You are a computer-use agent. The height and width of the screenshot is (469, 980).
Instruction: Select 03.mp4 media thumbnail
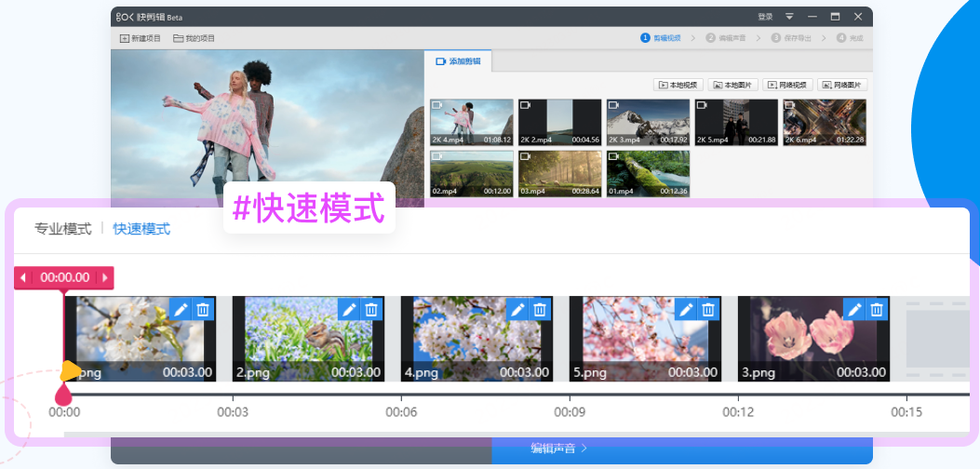tap(560, 174)
